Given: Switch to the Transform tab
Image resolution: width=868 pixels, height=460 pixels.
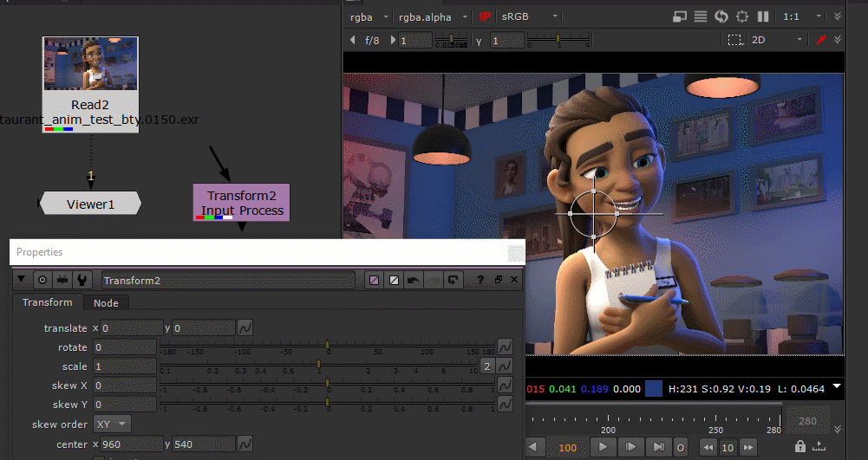Looking at the screenshot, I should click(x=48, y=302).
